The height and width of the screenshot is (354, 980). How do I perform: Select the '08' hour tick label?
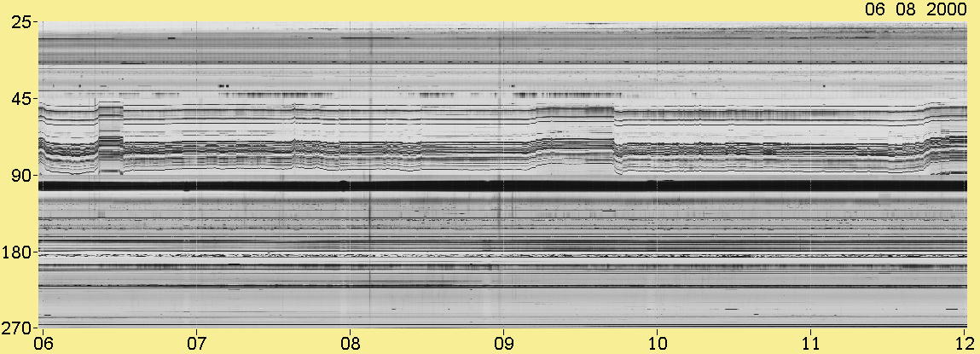click(x=350, y=344)
